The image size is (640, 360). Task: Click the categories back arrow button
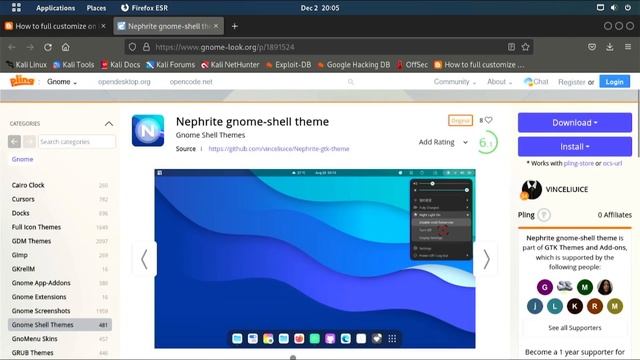tap(14, 142)
